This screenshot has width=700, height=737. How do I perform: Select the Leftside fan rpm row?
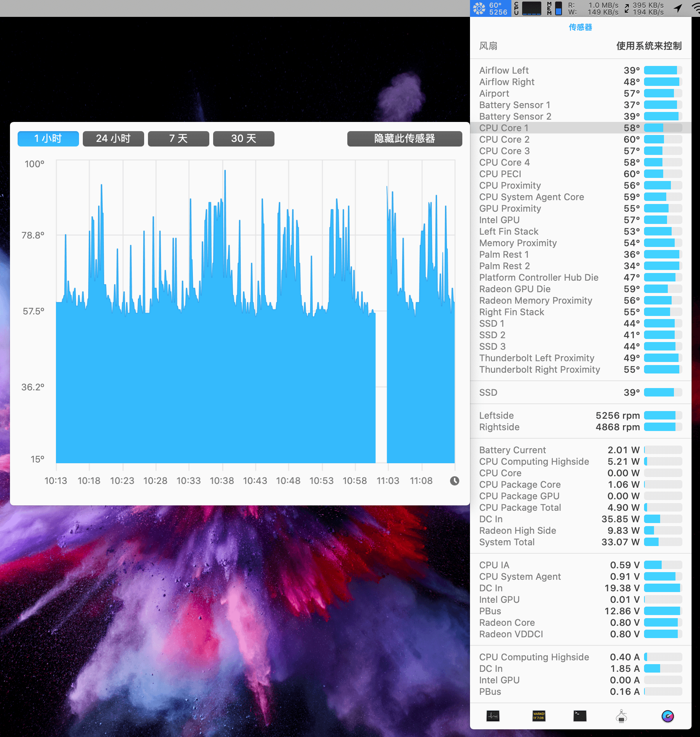click(x=581, y=415)
